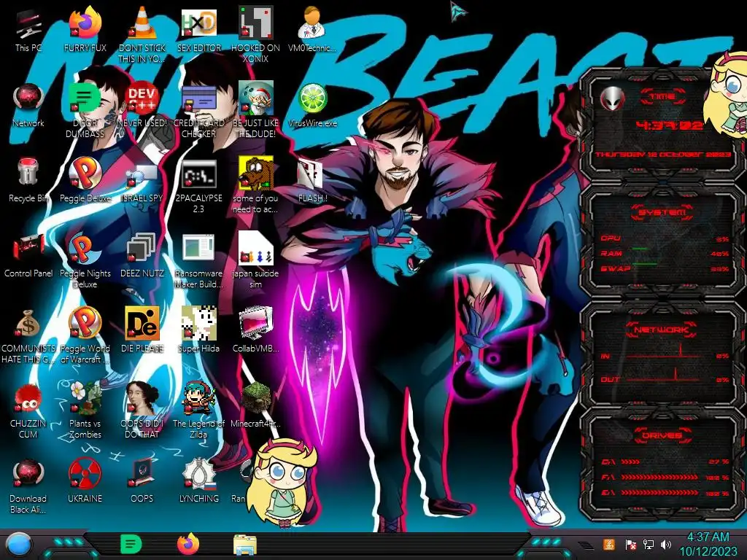Click the E:\ drive usage bar
Image resolution: width=747 pixels, height=560 pixels.
[x=659, y=492]
